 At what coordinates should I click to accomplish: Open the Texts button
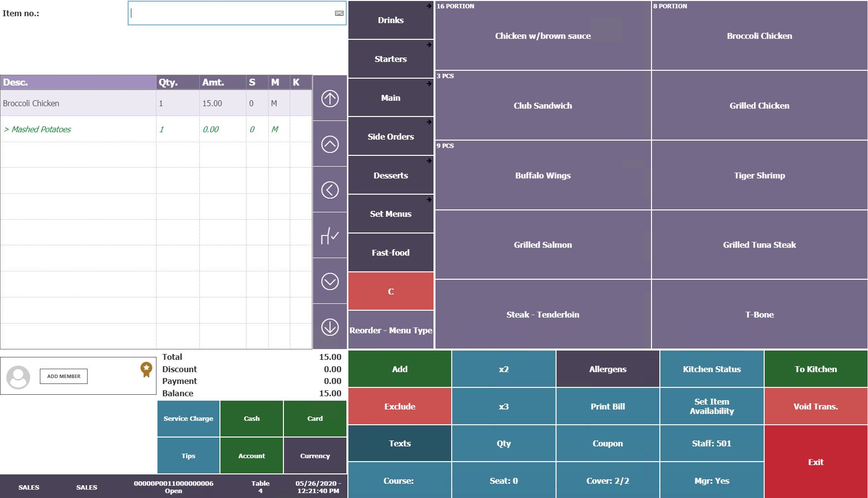[x=400, y=443]
